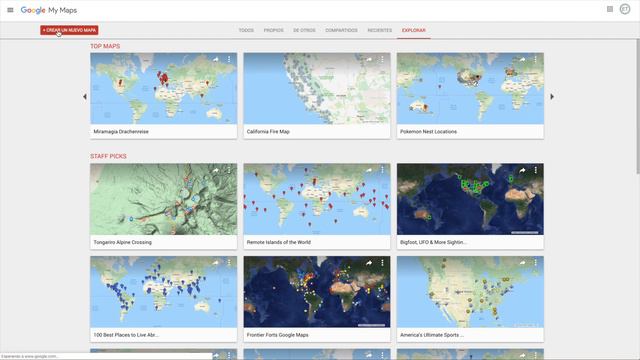Open 100 Best Places map thumbnail
Image resolution: width=640 pixels, height=360 pixels.
click(x=163, y=292)
